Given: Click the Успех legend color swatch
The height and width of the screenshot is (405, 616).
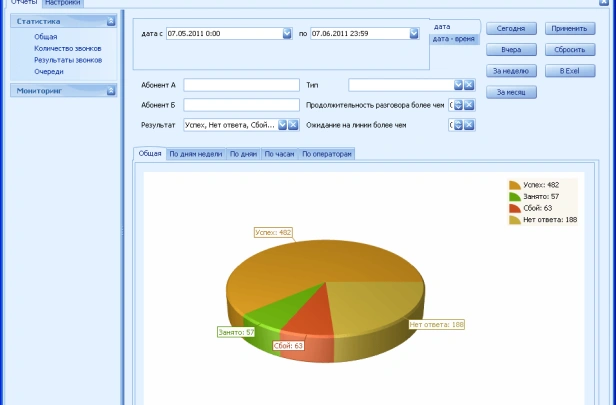Looking at the screenshot, I should point(515,185).
